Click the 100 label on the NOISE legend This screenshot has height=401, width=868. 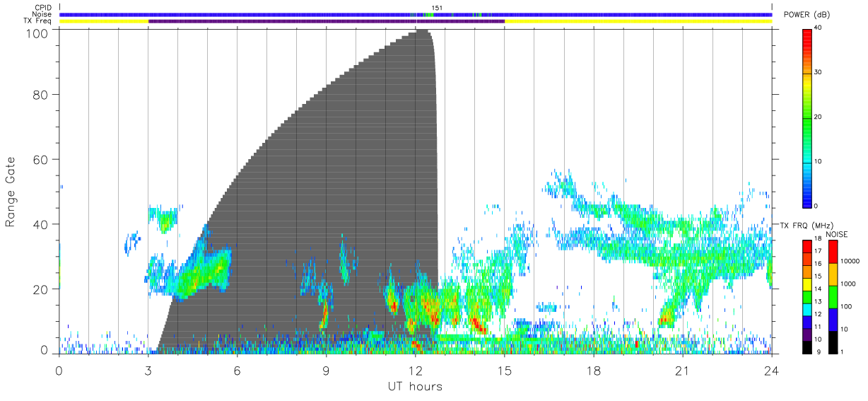coord(845,307)
